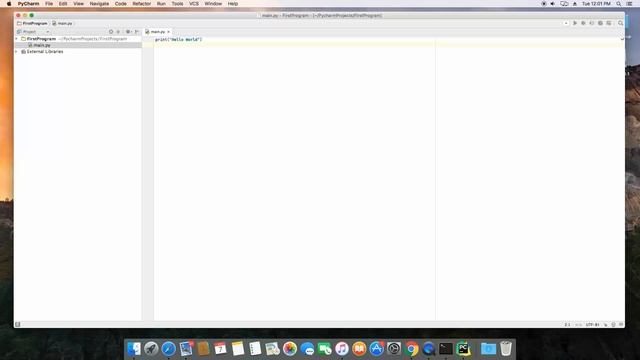
Task: Expand the External Libraries node
Action: tap(17, 52)
